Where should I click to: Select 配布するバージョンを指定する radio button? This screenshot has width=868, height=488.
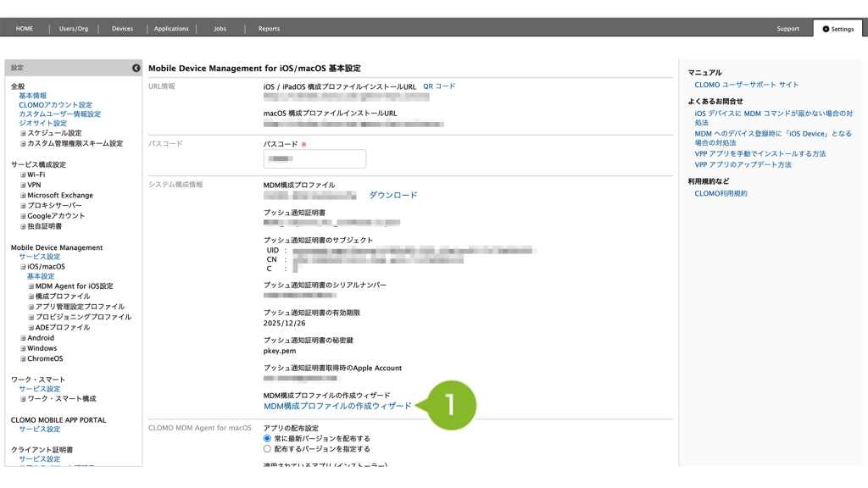[268, 449]
